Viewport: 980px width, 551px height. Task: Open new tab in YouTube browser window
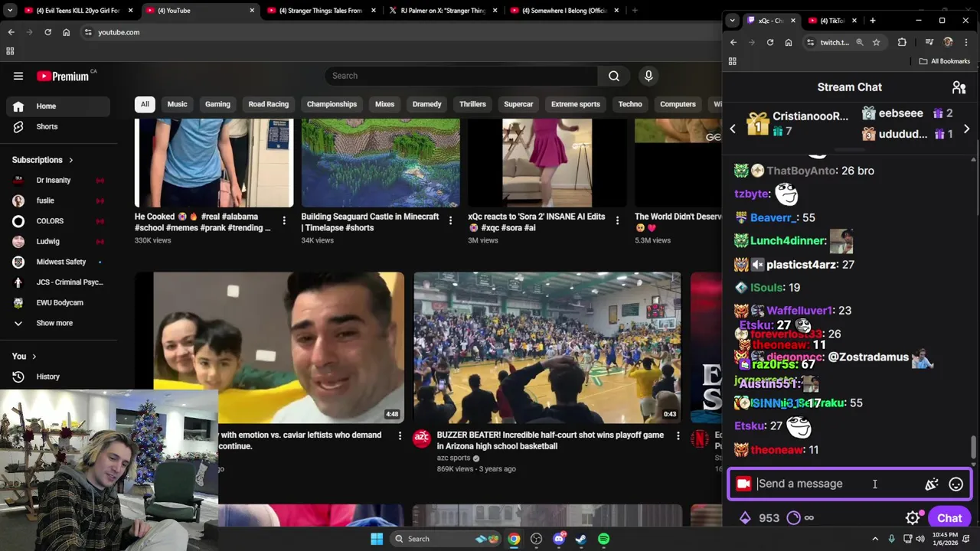pyautogui.click(x=635, y=11)
